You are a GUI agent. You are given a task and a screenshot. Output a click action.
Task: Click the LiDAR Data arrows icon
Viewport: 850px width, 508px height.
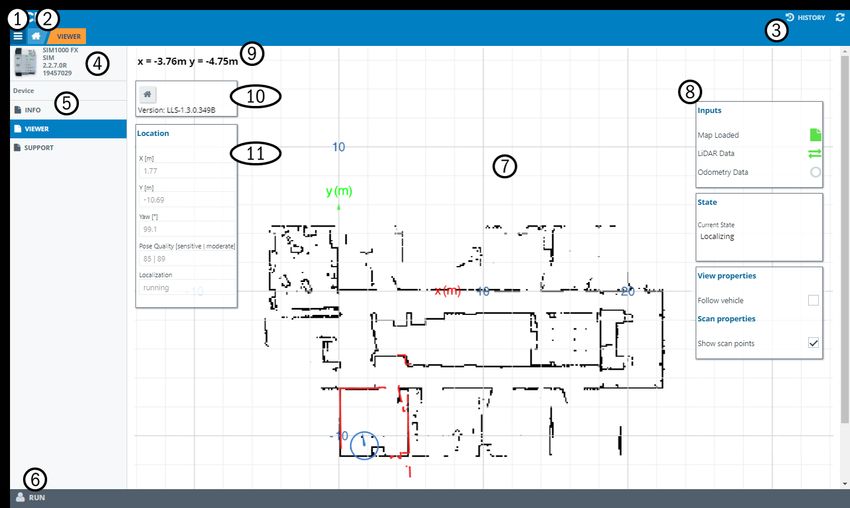(814, 153)
